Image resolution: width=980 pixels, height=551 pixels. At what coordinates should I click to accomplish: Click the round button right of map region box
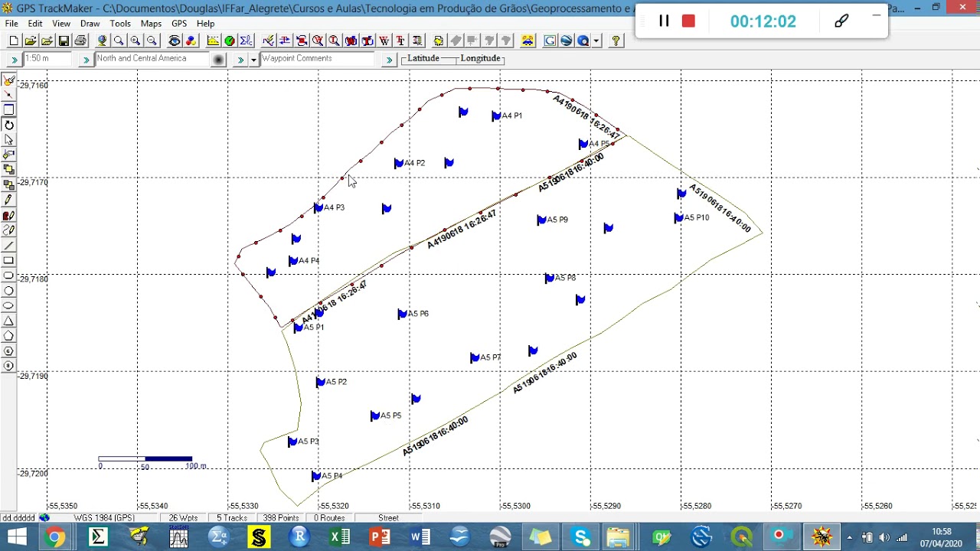tap(218, 59)
